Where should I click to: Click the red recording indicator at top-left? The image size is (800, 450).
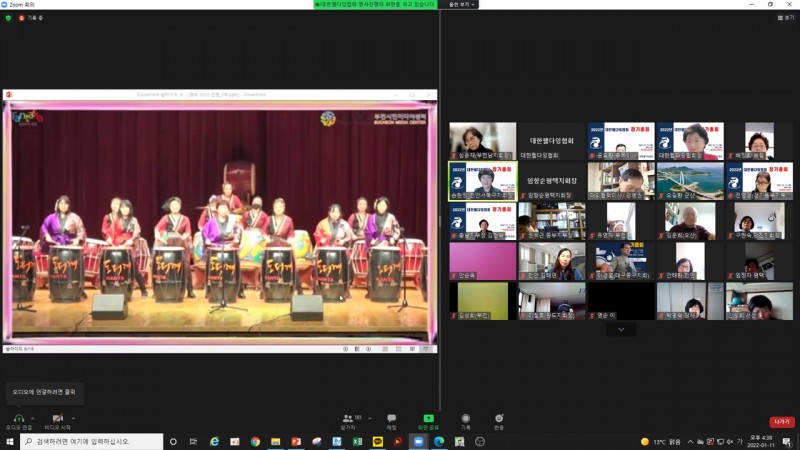coord(21,18)
